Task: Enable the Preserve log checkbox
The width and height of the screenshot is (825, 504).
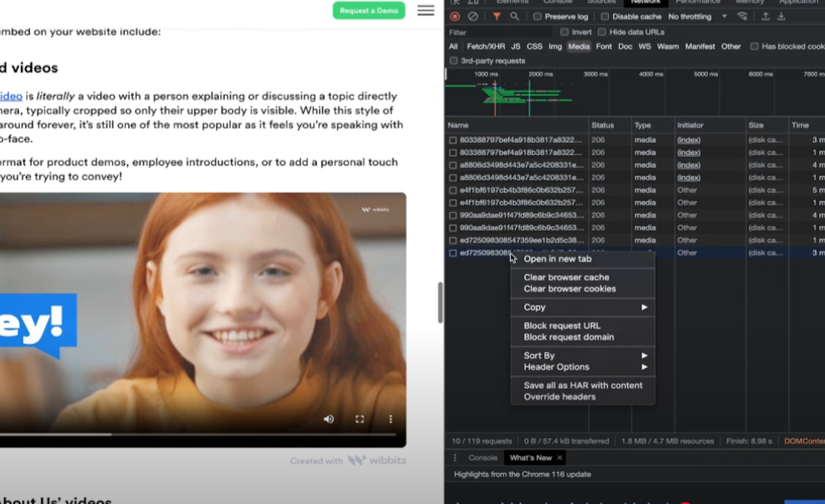Action: 537,16
